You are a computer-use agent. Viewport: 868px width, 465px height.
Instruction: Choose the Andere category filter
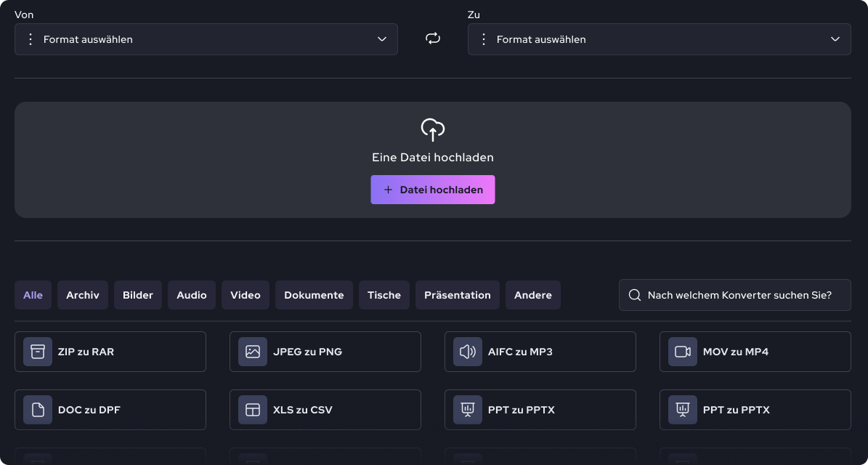533,295
